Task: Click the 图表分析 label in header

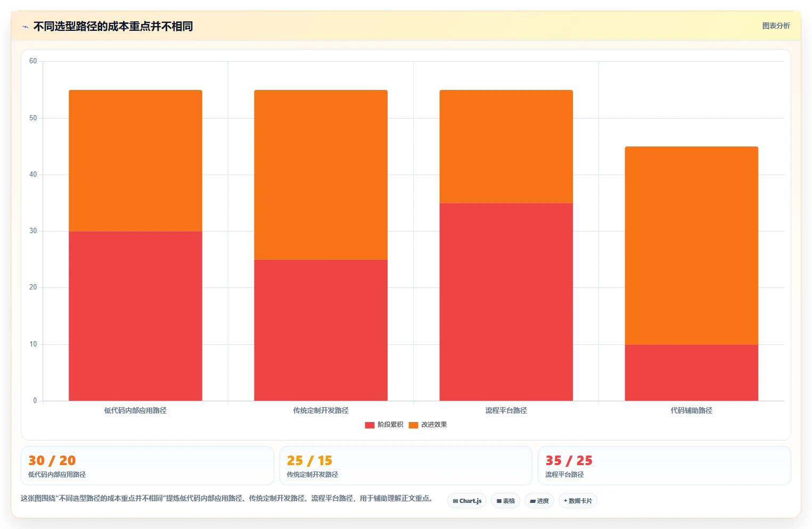Action: click(x=776, y=26)
